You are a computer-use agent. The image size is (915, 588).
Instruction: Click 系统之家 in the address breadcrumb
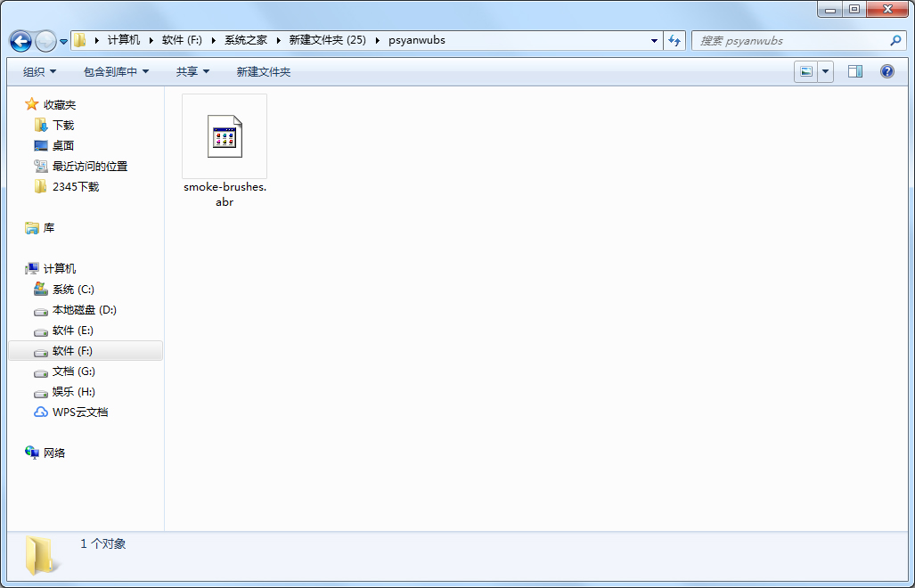[245, 40]
